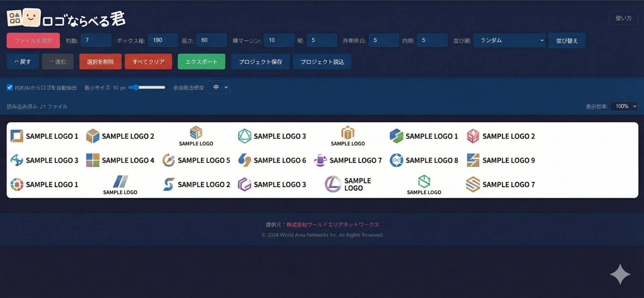Open the ランダム sort order dropdown
Screen dimensions: 644x298
[509, 40]
